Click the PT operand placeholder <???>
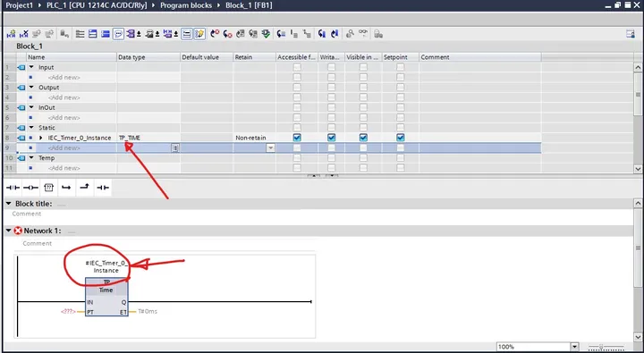This screenshot has height=353, width=644. point(68,312)
